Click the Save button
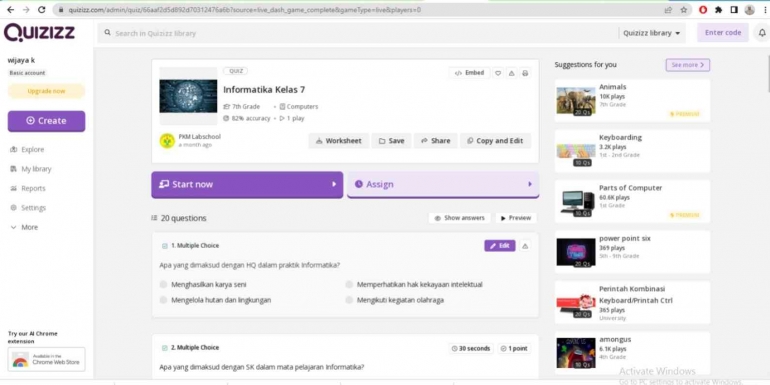Image resolution: width=770 pixels, height=385 pixels. [391, 141]
